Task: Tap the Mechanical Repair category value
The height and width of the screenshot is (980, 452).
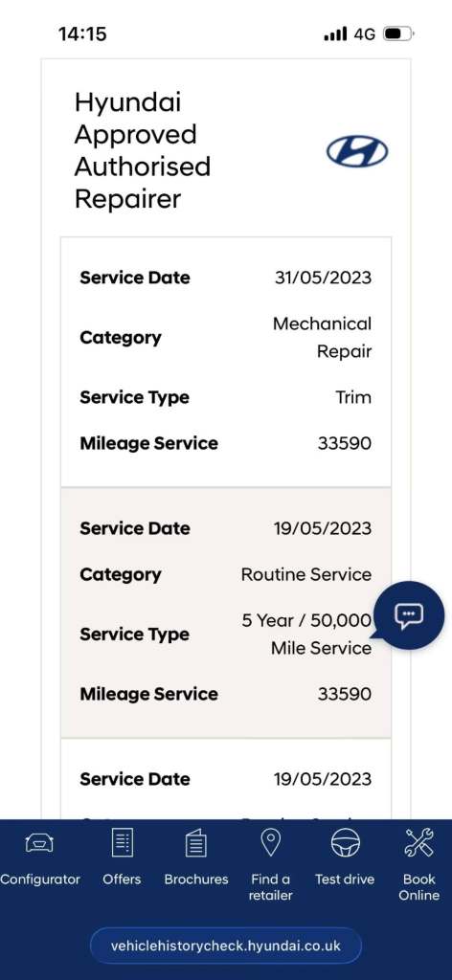Action: [x=322, y=338]
